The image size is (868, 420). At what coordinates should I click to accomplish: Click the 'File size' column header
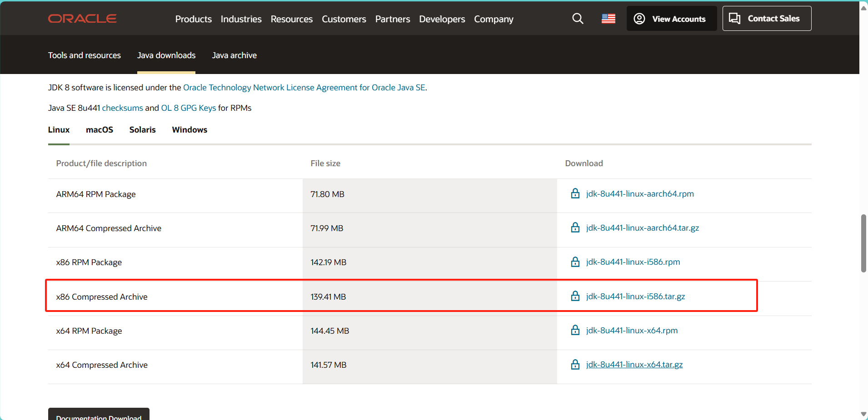[x=325, y=163]
